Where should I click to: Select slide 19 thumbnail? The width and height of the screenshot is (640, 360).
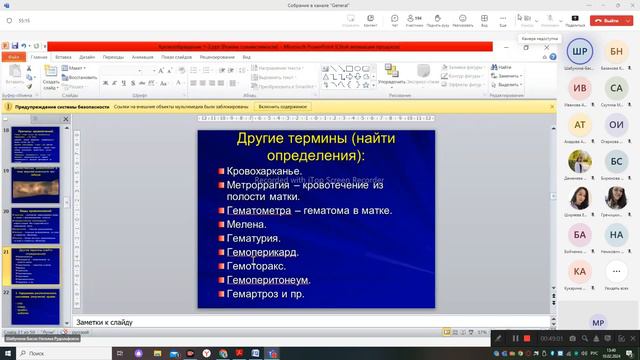(x=36, y=185)
